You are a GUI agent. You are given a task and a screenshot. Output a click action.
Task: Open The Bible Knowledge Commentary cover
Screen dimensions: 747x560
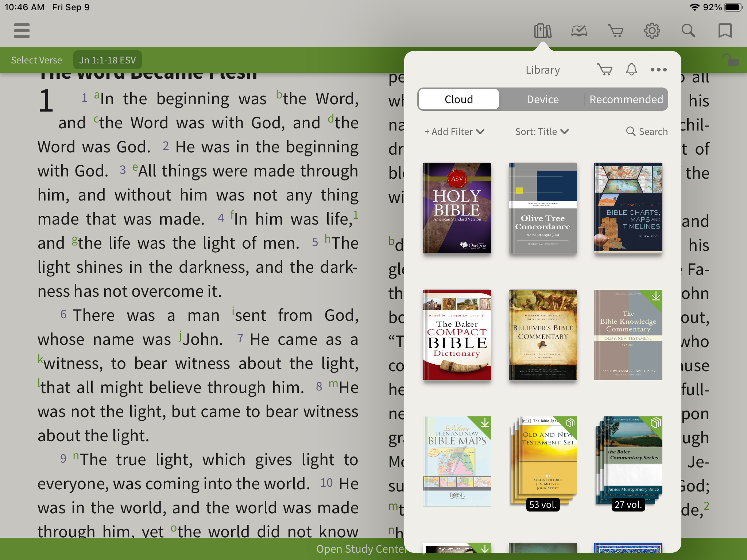[x=628, y=335]
